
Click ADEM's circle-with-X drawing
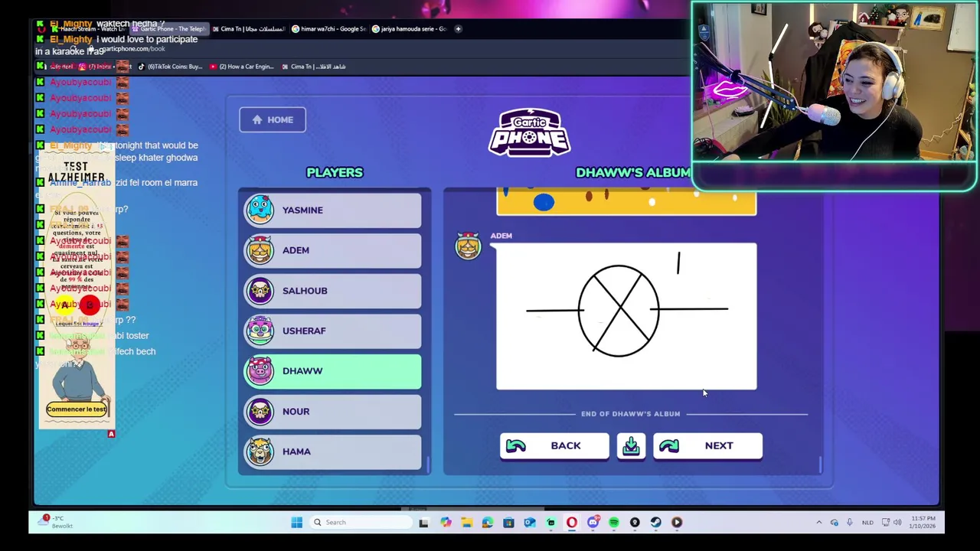click(x=626, y=316)
